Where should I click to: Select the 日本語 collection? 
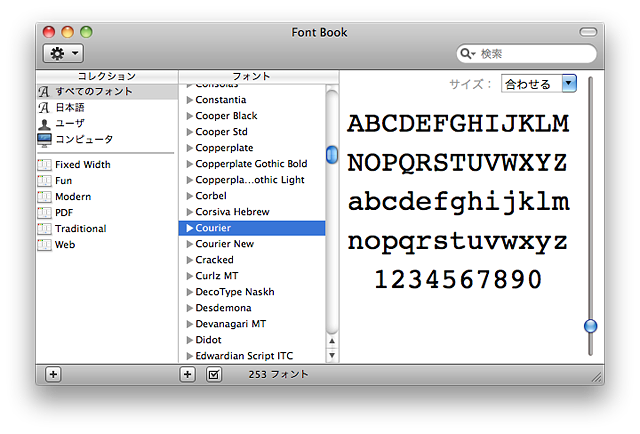(107, 107)
